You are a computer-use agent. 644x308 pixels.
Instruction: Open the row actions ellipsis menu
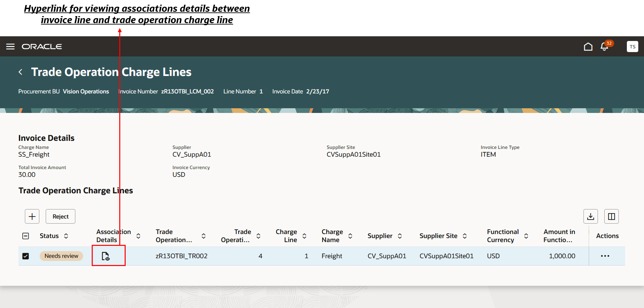(605, 256)
